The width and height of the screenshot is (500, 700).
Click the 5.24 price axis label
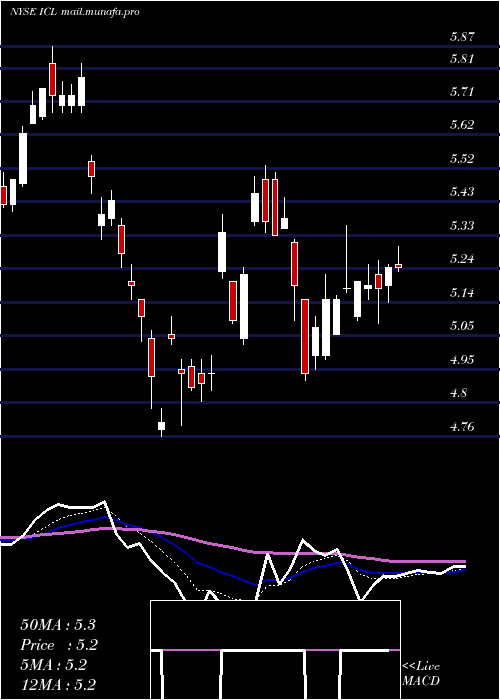tap(462, 258)
